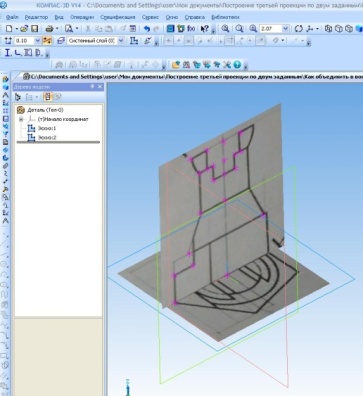Close the model tree panel
Image resolution: width=363 pixels, height=396 pixels.
(x=100, y=87)
